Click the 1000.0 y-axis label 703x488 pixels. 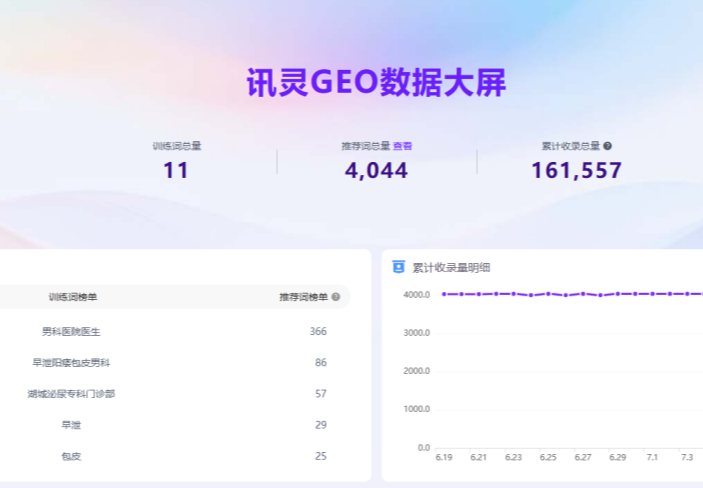pyautogui.click(x=417, y=409)
